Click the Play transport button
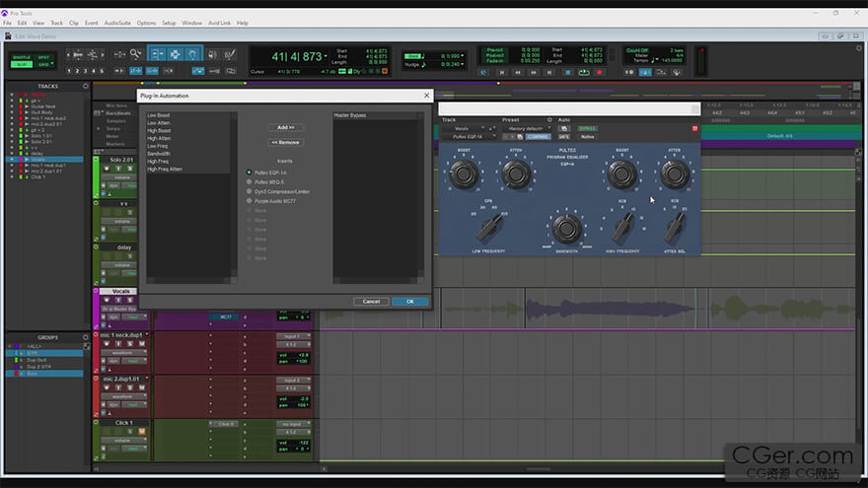The height and width of the screenshot is (488, 868). pyautogui.click(x=584, y=73)
